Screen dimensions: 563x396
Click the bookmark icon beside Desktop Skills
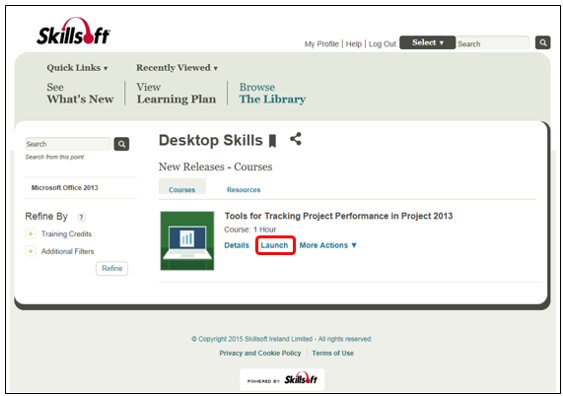pos(273,141)
